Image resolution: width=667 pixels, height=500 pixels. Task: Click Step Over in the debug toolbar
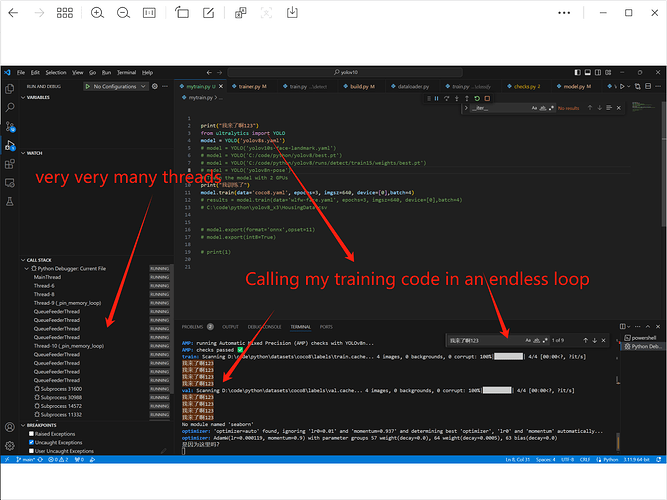(447, 98)
